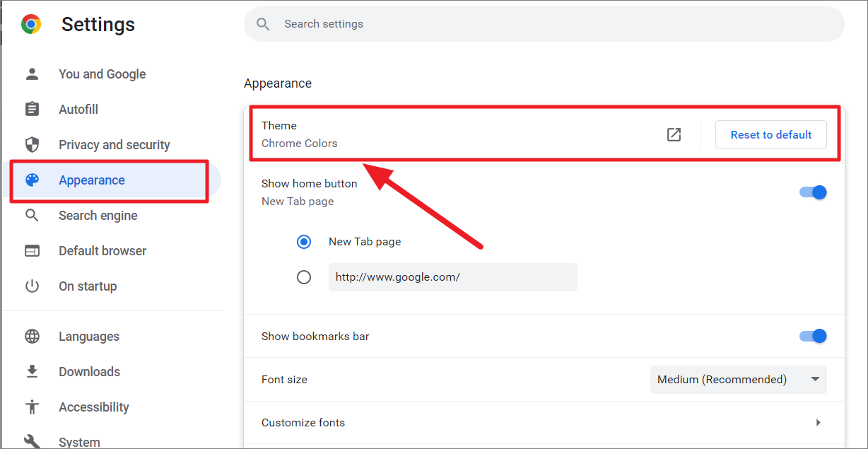
Task: Click the Chrome logo icon
Action: pyautogui.click(x=31, y=25)
